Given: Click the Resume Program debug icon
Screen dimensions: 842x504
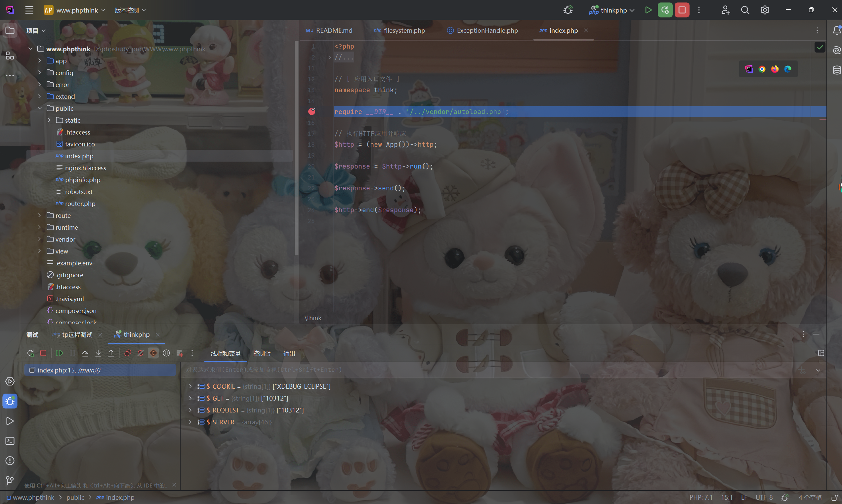Looking at the screenshot, I should (60, 353).
